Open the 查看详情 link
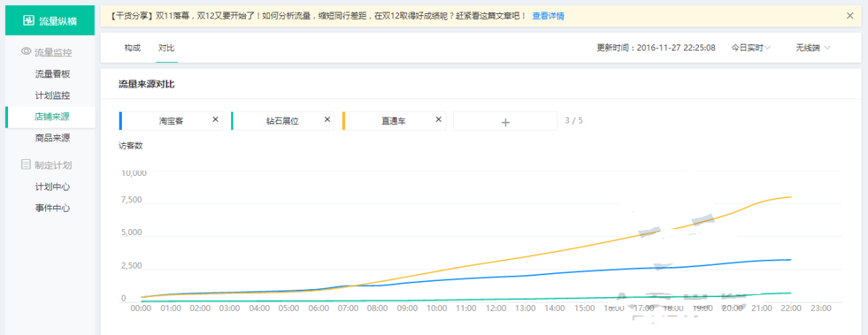The image size is (868, 335). pyautogui.click(x=548, y=15)
